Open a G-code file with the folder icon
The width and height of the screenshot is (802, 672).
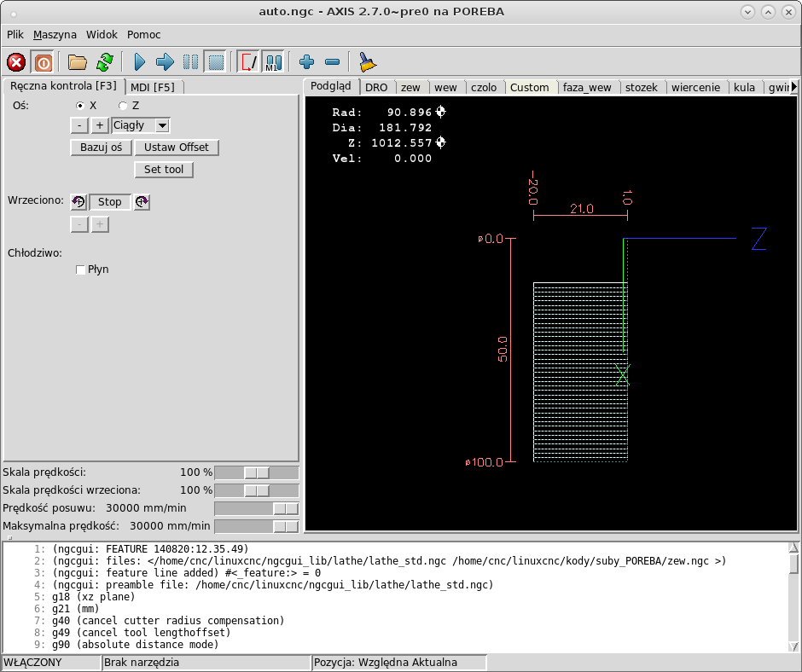pos(78,62)
